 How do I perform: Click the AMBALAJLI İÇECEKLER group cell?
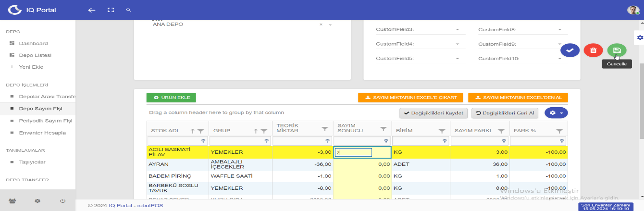(240, 164)
